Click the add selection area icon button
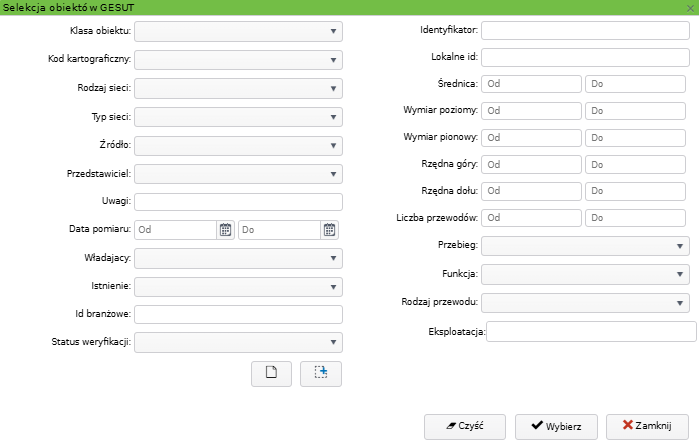The image size is (699, 444). 321,373
